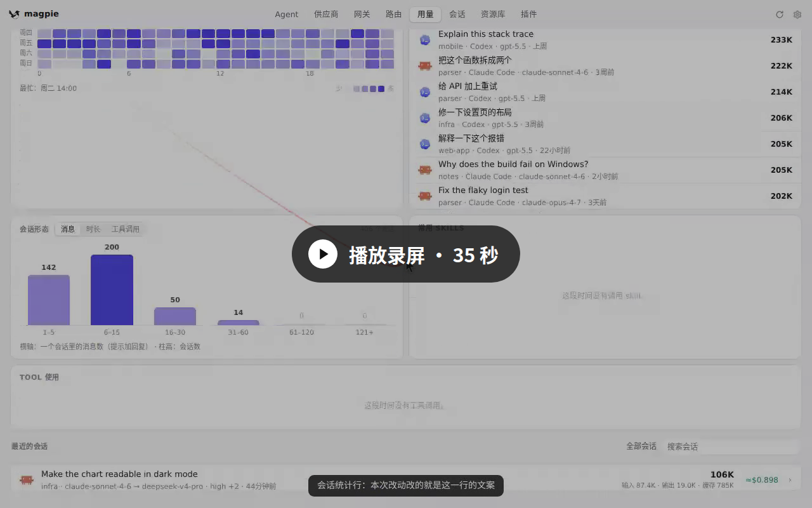Screen dimensions: 812x508
Task: Open the 会话 tab
Action: click(x=457, y=14)
